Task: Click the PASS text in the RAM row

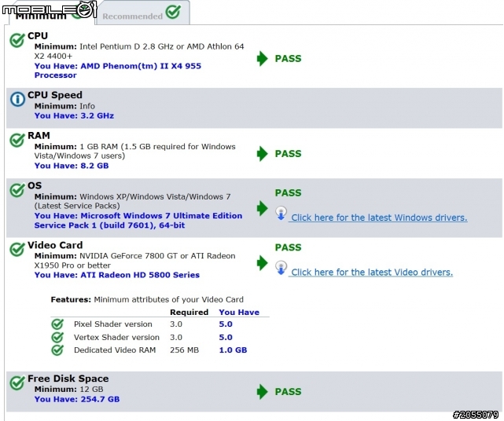Action: pyautogui.click(x=288, y=154)
